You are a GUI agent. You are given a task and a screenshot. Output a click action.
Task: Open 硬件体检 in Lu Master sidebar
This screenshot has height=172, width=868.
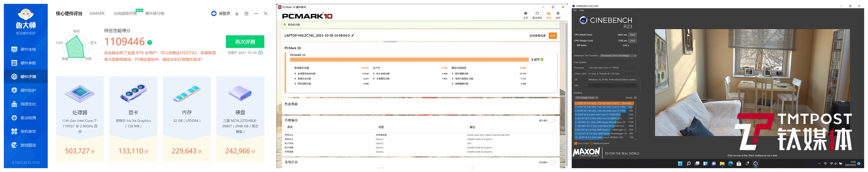(x=26, y=49)
